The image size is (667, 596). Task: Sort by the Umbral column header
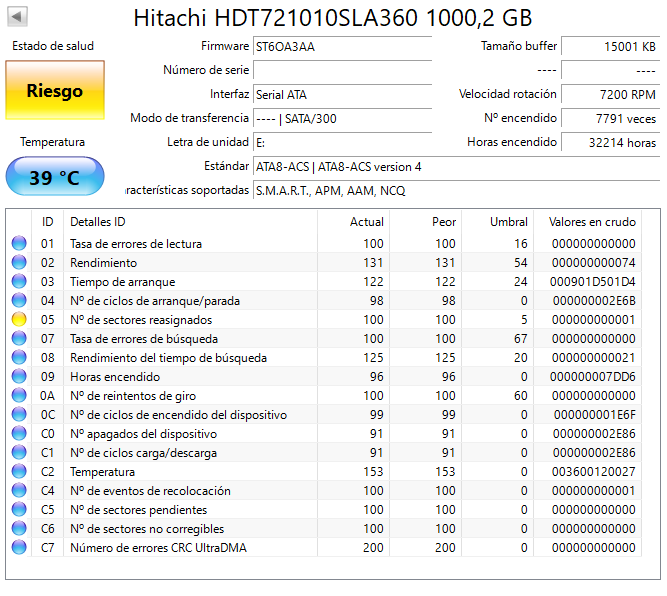[497, 222]
